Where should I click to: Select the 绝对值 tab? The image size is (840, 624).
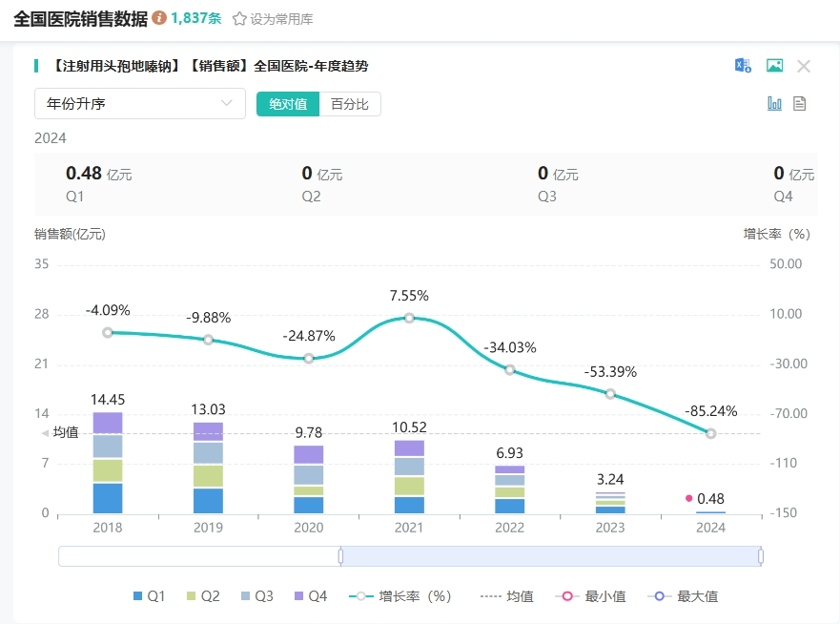pyautogui.click(x=288, y=104)
